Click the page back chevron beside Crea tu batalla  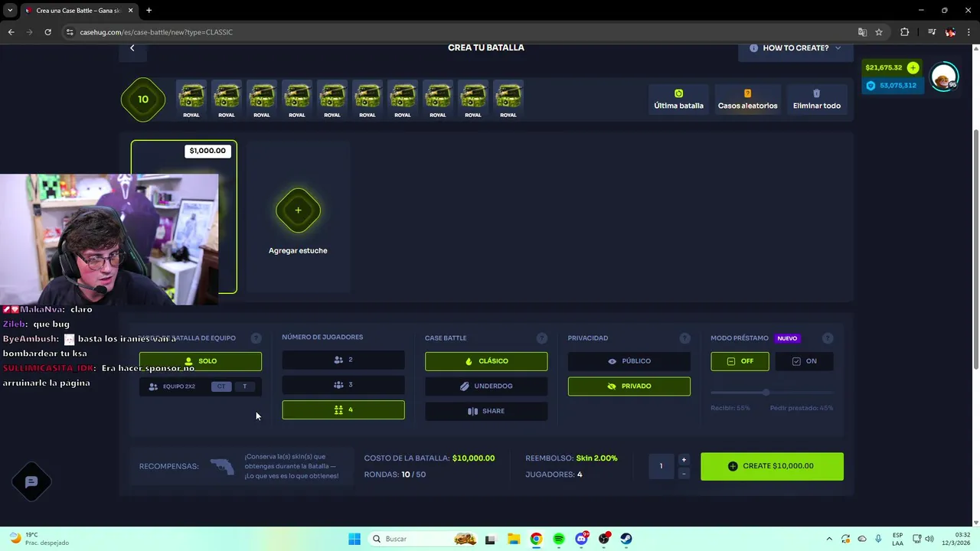point(132,48)
